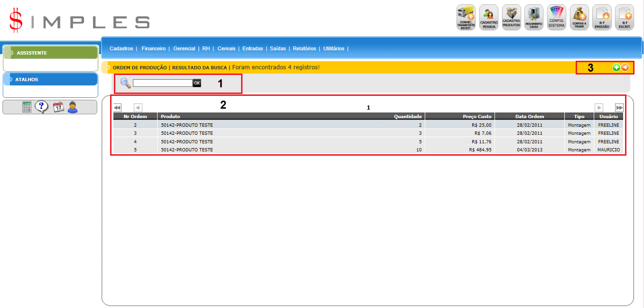Screen dimensions: 644x308
Task: Open the calendar icon in sidebar
Action: tap(58, 107)
